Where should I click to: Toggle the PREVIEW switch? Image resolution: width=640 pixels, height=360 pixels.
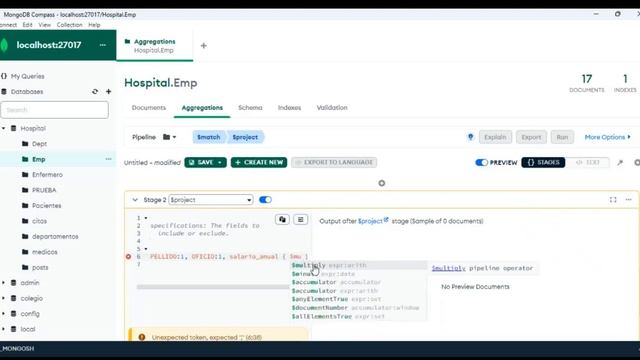coord(482,162)
